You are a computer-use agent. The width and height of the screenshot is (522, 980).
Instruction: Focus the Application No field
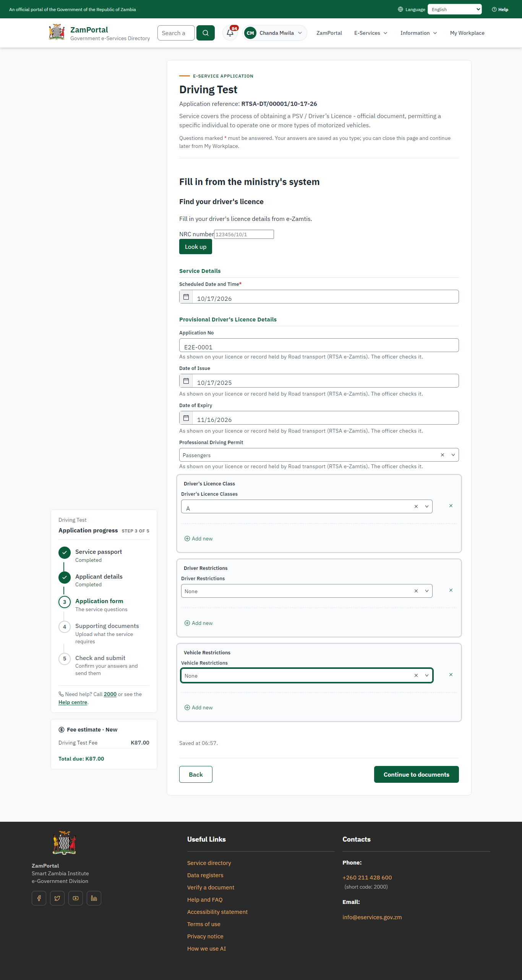[x=319, y=345]
